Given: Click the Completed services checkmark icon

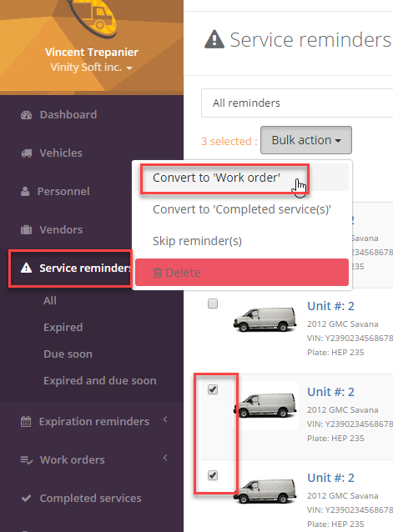Looking at the screenshot, I should click(x=26, y=499).
